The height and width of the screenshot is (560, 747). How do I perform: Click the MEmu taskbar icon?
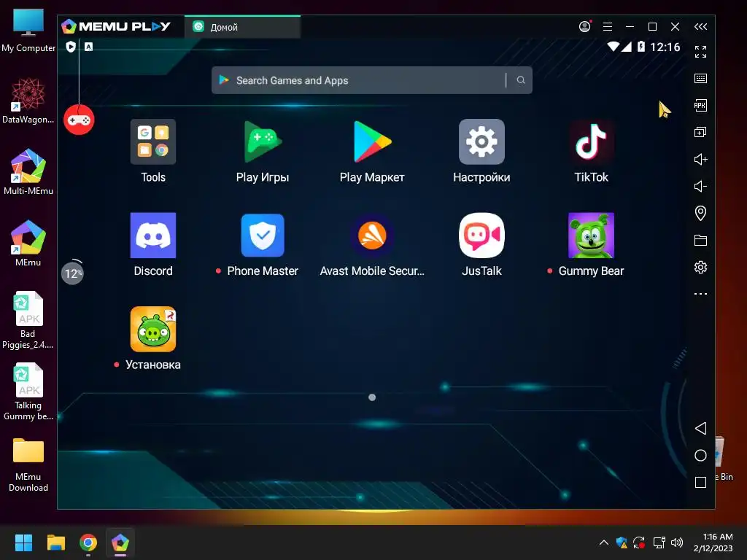pyautogui.click(x=120, y=542)
